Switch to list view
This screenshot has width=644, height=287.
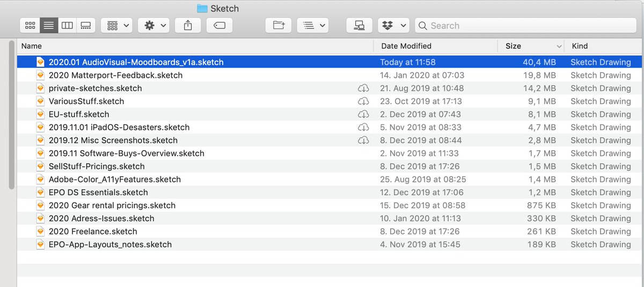[49, 25]
